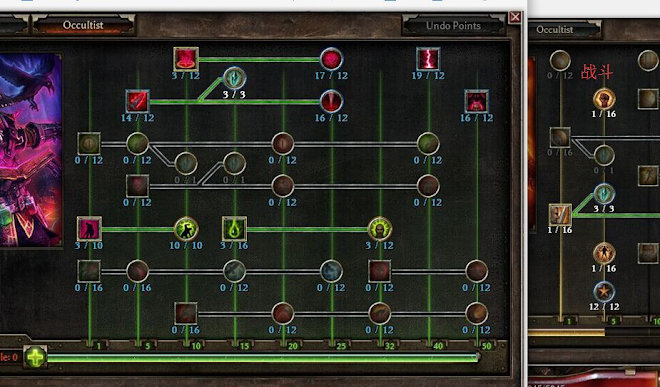Select Sigil of Consumption skill (3 / 12)
This screenshot has width=660, height=387.
click(x=186, y=59)
